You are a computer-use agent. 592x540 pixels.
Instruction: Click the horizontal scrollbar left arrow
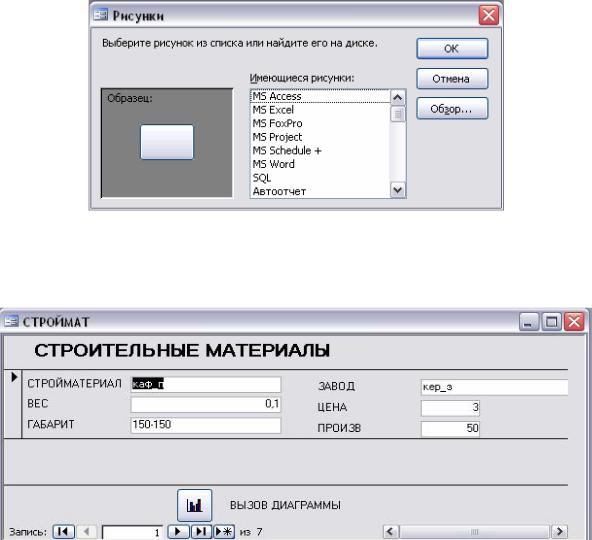[x=390, y=532]
